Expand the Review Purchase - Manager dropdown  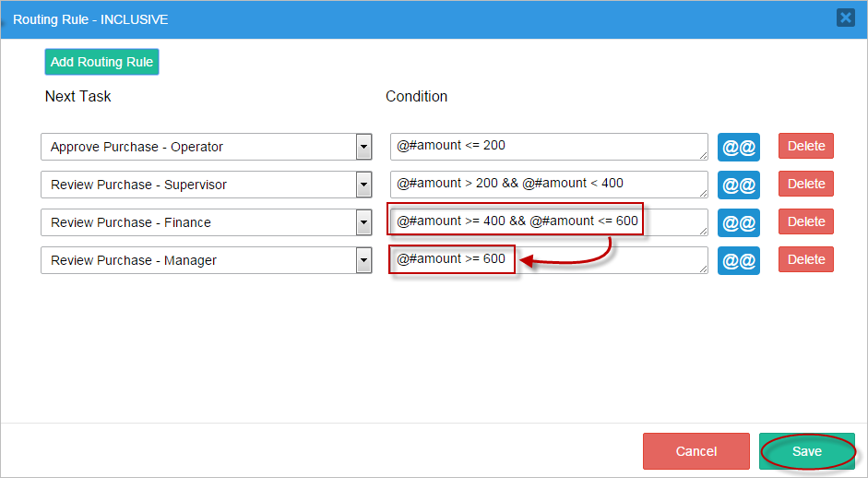[363, 260]
